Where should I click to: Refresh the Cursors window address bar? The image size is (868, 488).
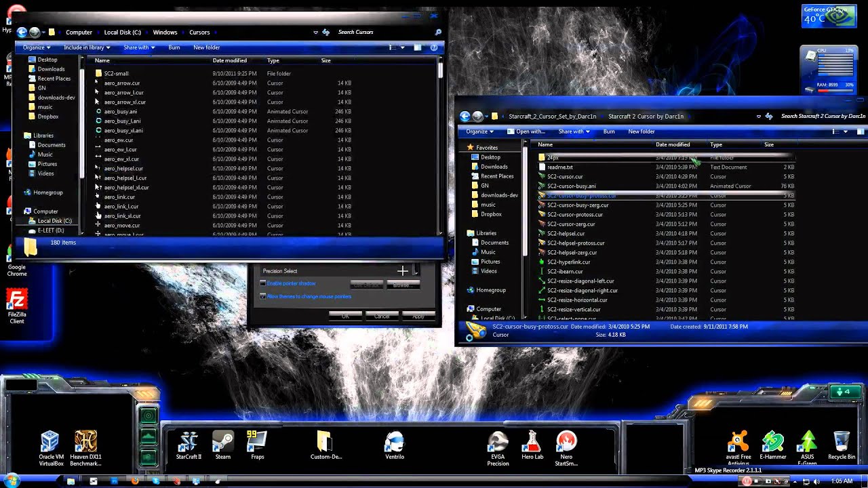(326, 32)
